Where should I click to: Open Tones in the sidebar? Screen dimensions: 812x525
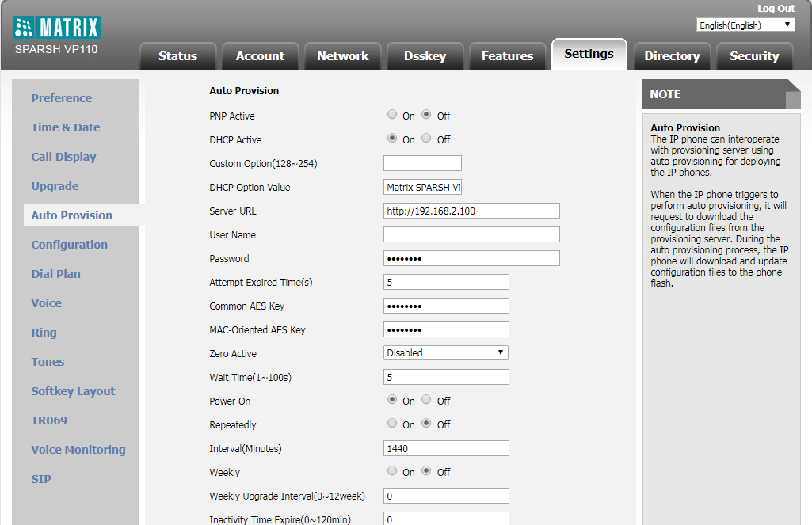[48, 362]
